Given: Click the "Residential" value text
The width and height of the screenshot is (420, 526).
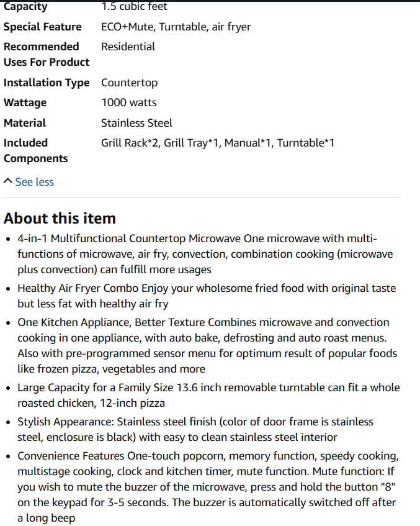Looking at the screenshot, I should tap(128, 47).
